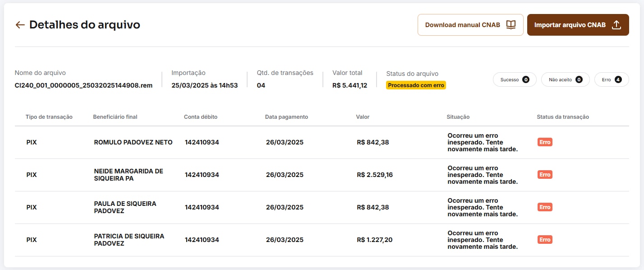Click Download manual CNAB button

click(470, 25)
